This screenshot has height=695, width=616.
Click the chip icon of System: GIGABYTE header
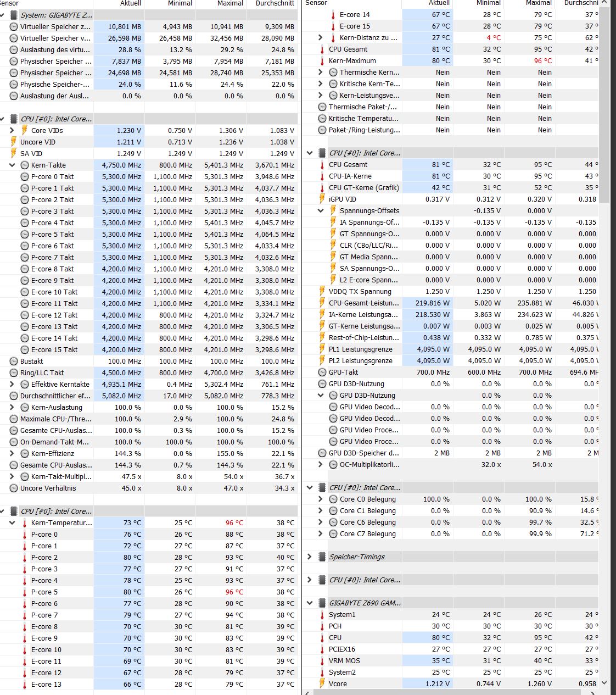13,15
